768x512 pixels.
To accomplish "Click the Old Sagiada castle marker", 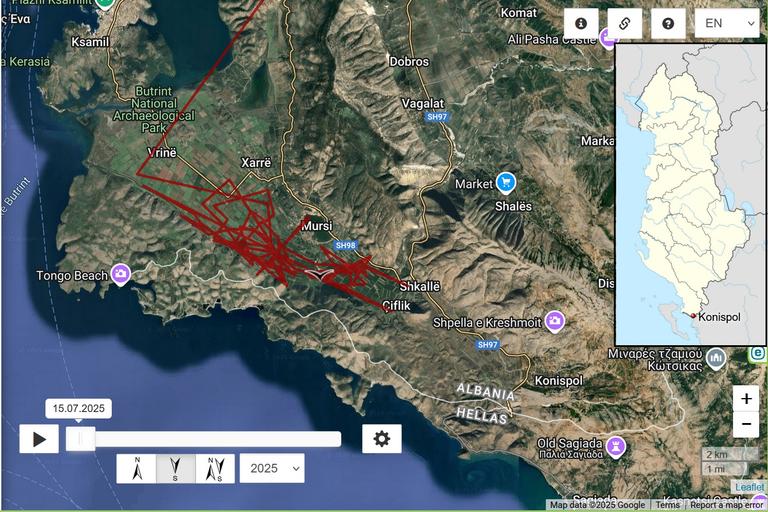I will 616,447.
